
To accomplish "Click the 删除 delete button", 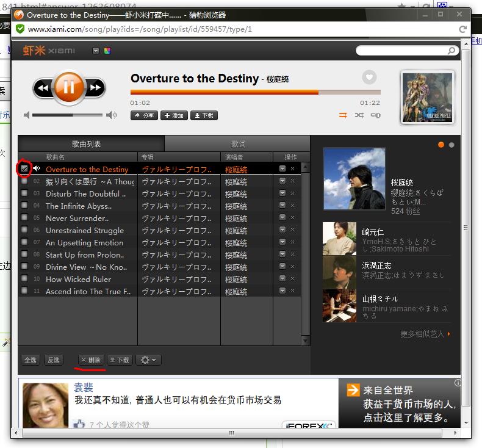I will pyautogui.click(x=92, y=360).
